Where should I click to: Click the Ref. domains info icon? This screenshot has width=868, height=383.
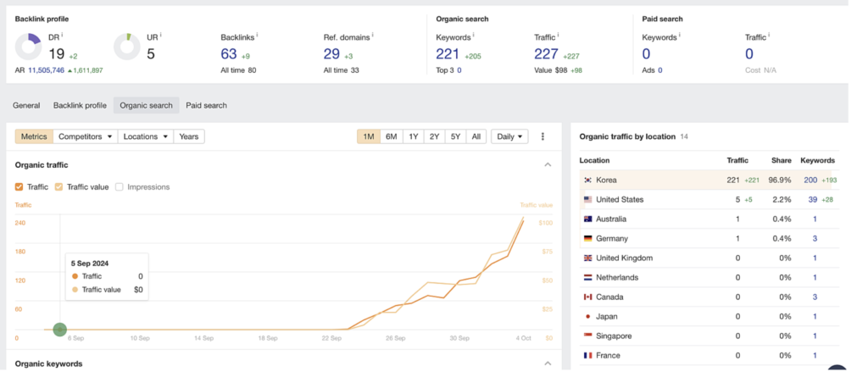(x=373, y=36)
